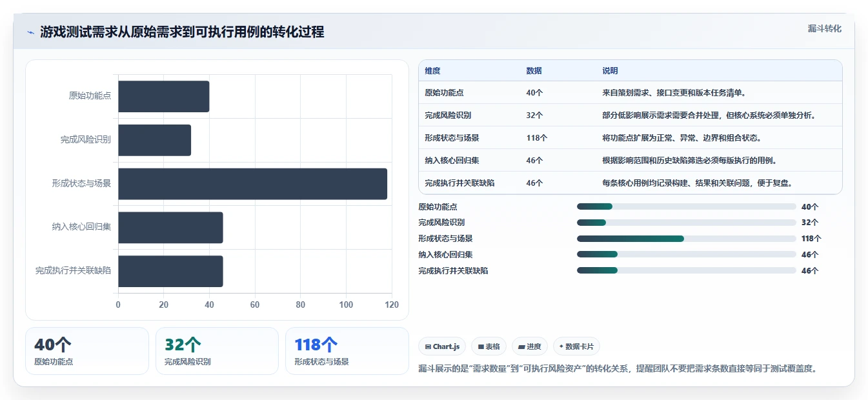Click the 表格 chip label

(492, 347)
